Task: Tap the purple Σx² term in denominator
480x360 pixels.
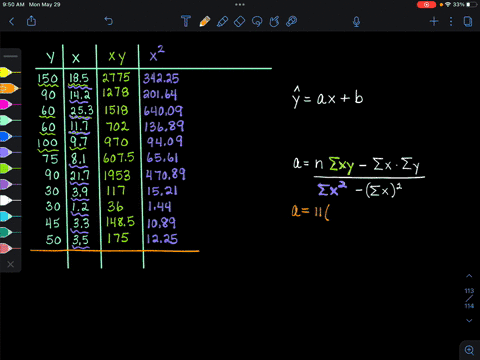Action: tap(332, 189)
